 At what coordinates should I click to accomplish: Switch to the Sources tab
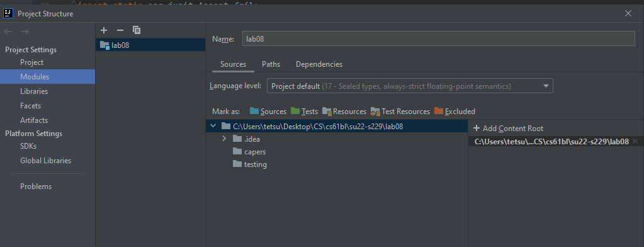click(234, 64)
